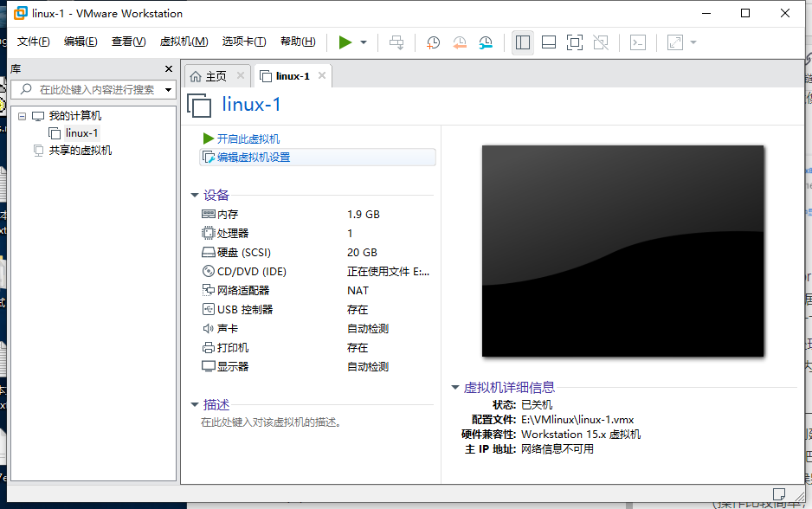Click the CD/DVD (IDE) device icon
This screenshot has width=812, height=509.
point(208,271)
